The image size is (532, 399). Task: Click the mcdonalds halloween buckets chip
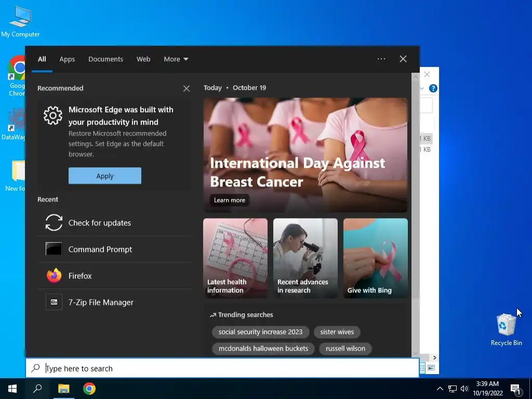263,349
